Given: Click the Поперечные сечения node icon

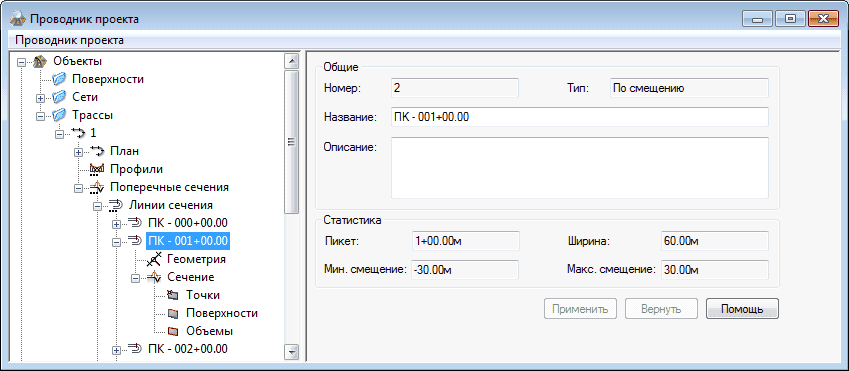Looking at the screenshot, I should click(x=97, y=187).
